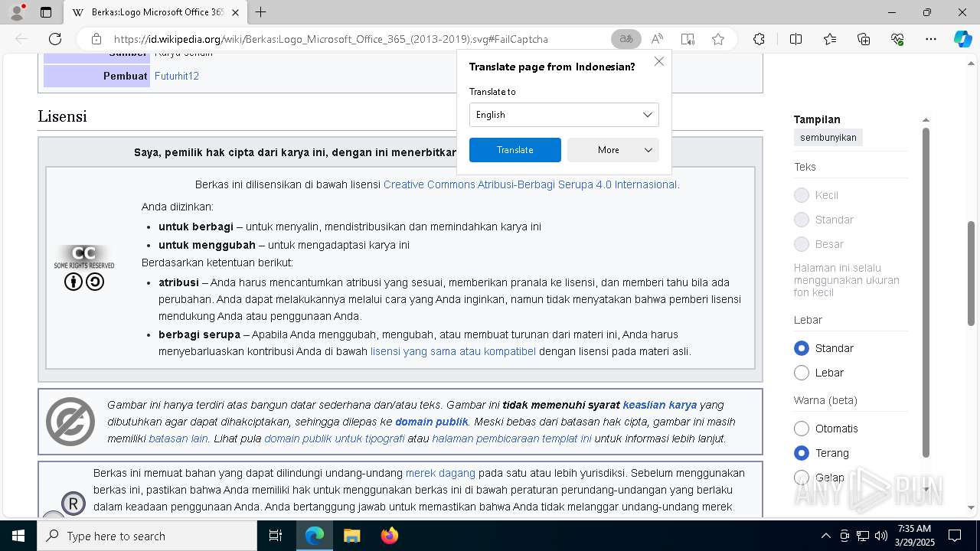
Task: Open 'domain publik untuk tipografi' link
Action: pos(335,439)
